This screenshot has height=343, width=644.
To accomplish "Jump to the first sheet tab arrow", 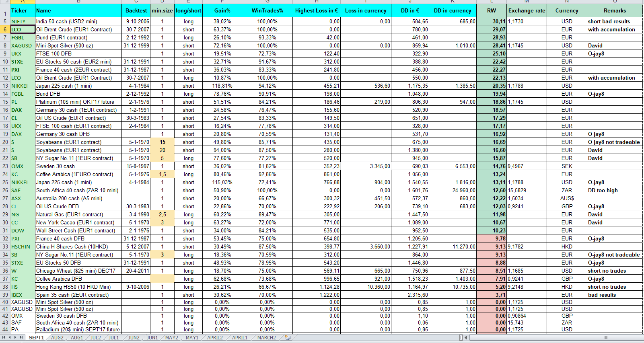I will 4,337.
